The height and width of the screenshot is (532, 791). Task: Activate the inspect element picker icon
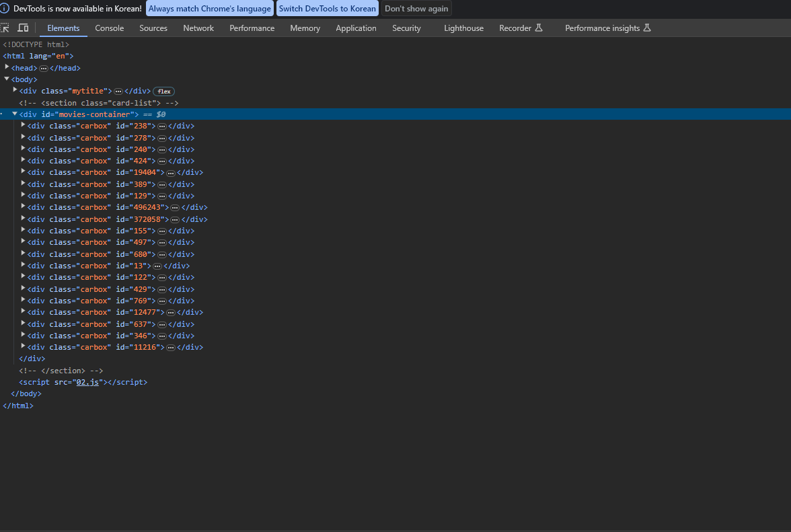5,28
